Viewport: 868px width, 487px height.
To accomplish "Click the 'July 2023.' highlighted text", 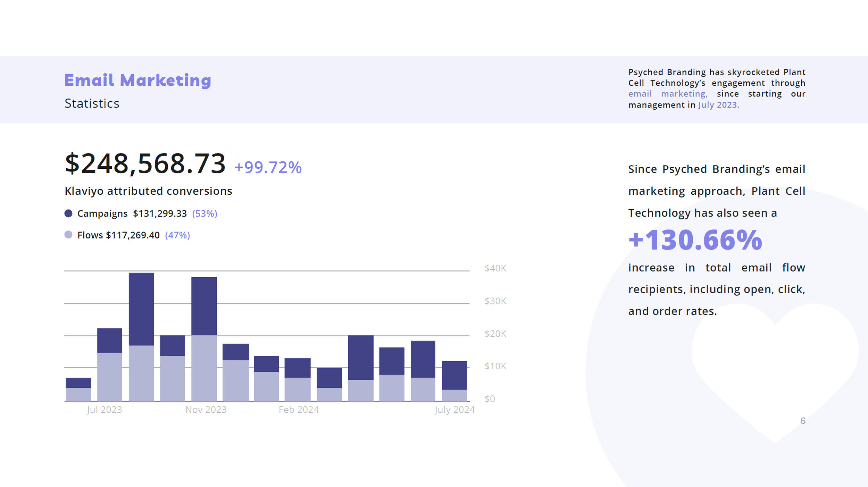I will click(718, 105).
